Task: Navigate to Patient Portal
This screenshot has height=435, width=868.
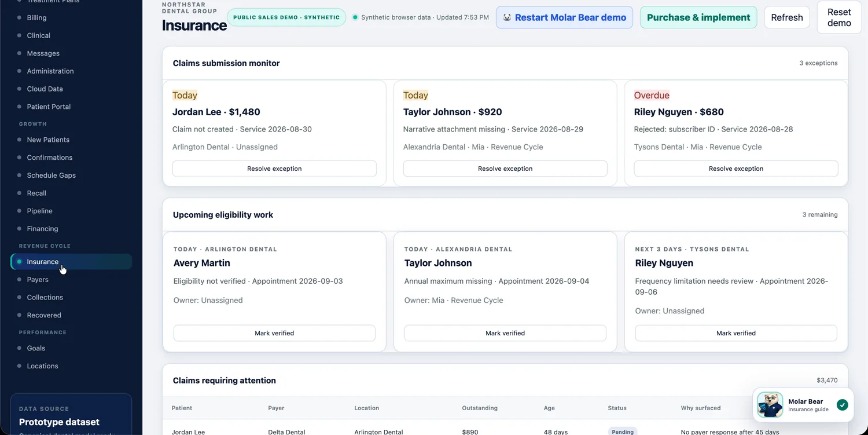Action: [x=49, y=107]
